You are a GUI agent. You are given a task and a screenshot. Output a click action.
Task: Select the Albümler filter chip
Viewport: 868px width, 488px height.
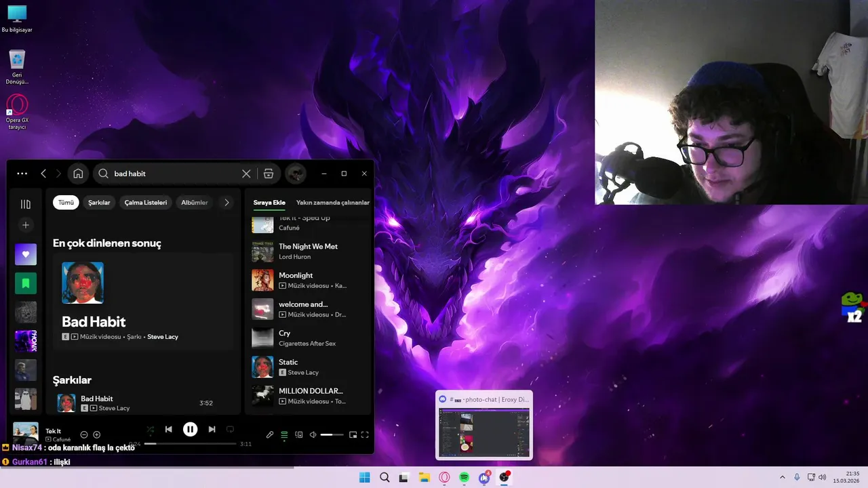tap(195, 203)
